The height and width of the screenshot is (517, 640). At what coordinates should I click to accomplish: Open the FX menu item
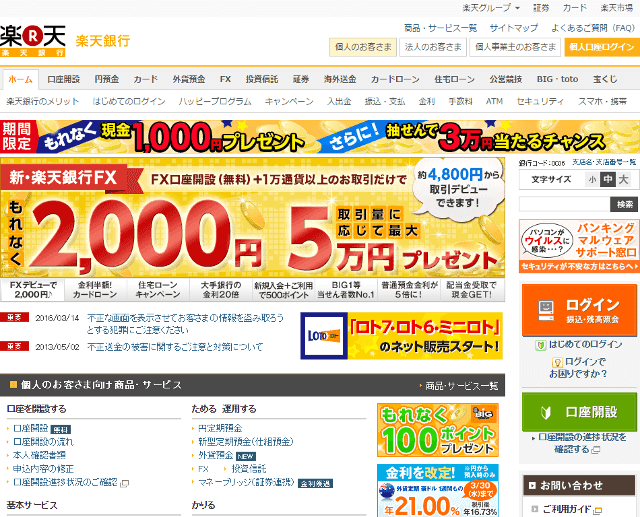click(225, 79)
